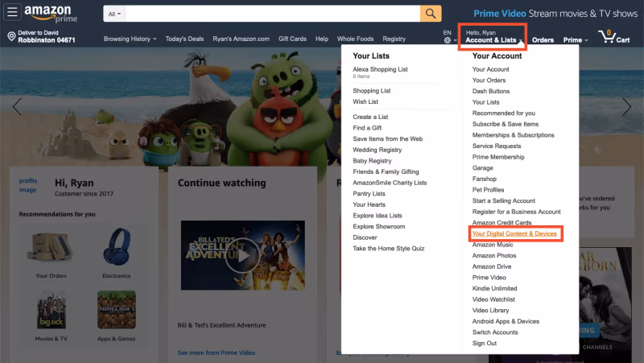Open Explore Showroom

378,227
